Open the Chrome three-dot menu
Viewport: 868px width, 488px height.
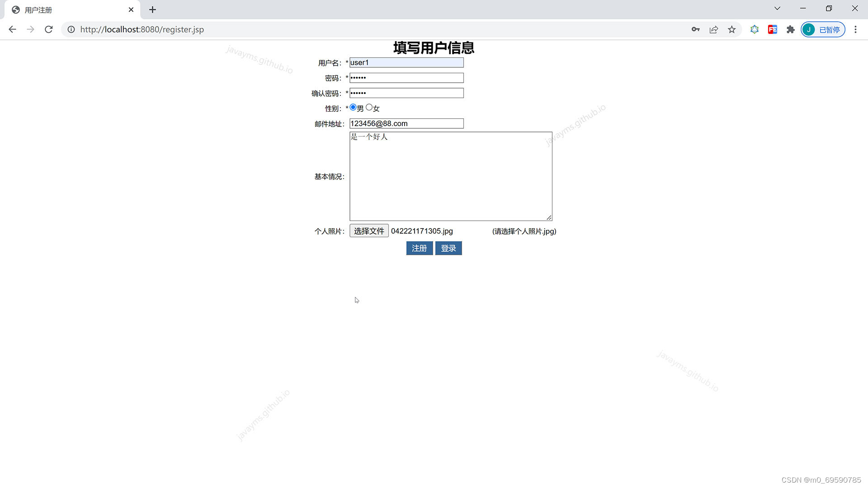pos(855,29)
